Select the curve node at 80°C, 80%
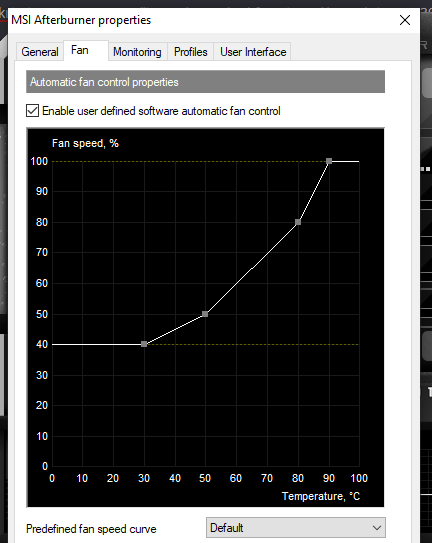 [x=298, y=222]
